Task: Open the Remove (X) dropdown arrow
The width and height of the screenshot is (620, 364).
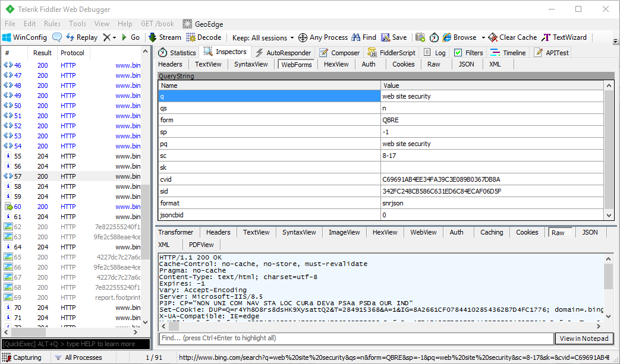Action: tap(114, 37)
